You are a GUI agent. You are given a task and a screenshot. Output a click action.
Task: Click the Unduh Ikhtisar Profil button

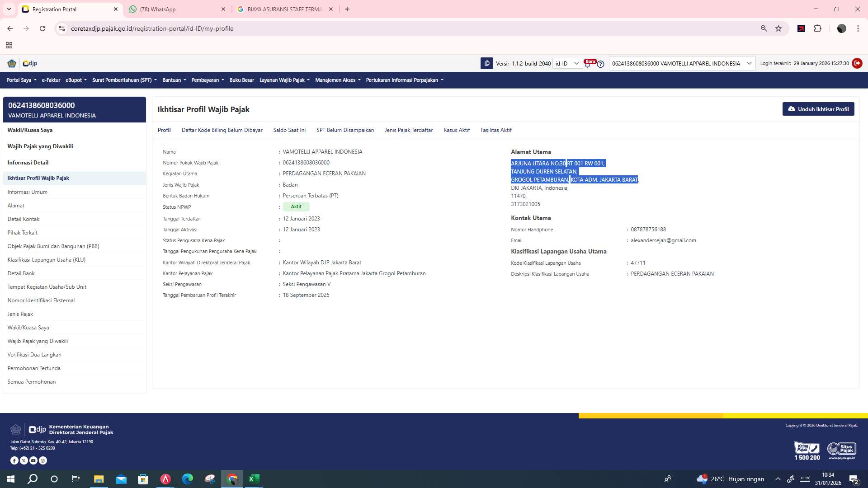(818, 109)
